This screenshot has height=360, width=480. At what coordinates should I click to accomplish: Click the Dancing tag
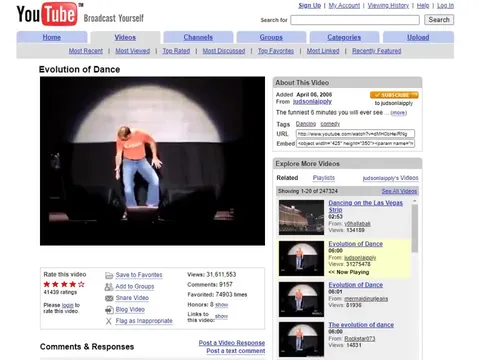point(306,124)
